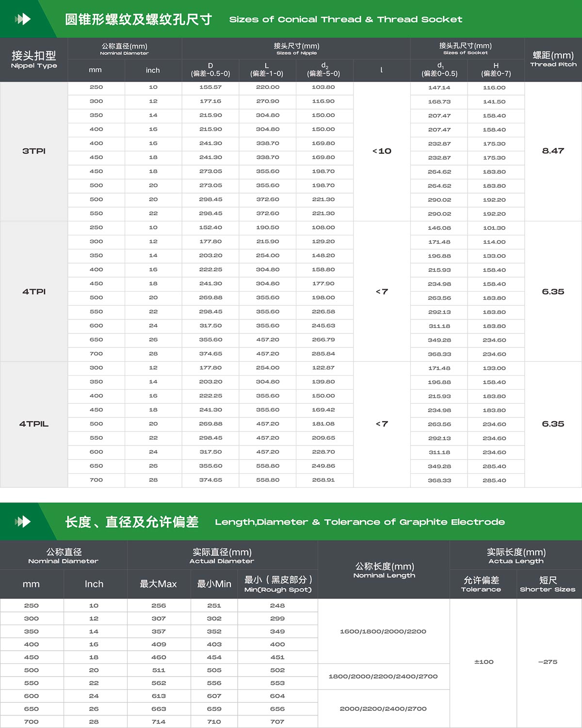Image resolution: width=582 pixels, height=728 pixels.
Task: Click the Sizes of Socket header
Action: (465, 49)
